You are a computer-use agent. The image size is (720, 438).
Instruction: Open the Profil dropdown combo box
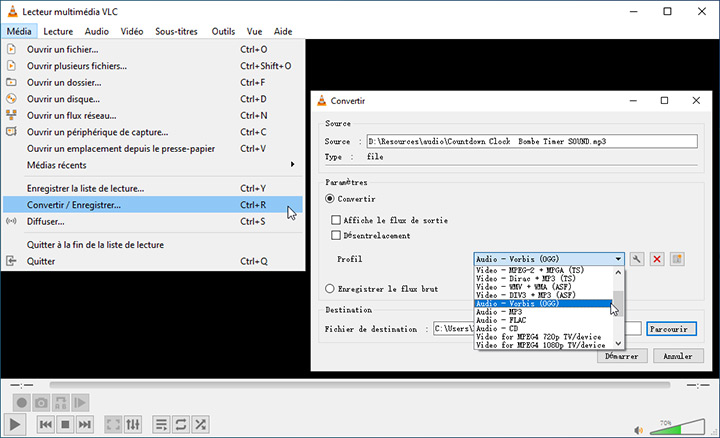[549, 259]
